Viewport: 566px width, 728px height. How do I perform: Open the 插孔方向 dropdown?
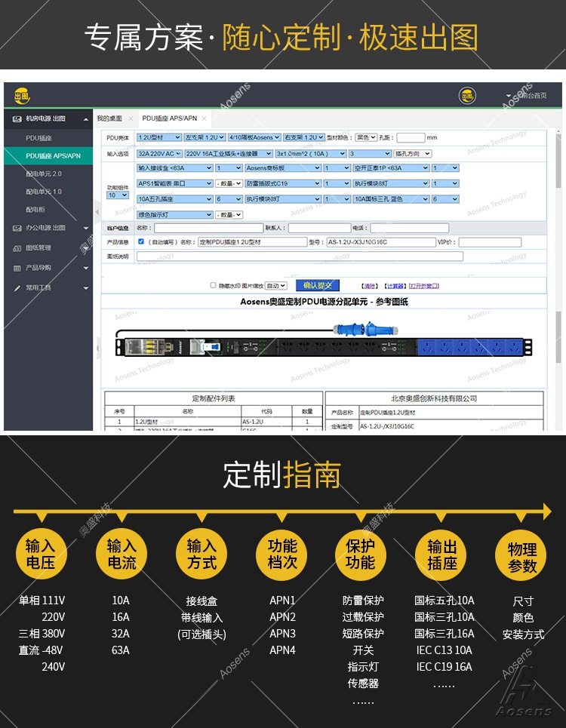pyautogui.click(x=413, y=153)
